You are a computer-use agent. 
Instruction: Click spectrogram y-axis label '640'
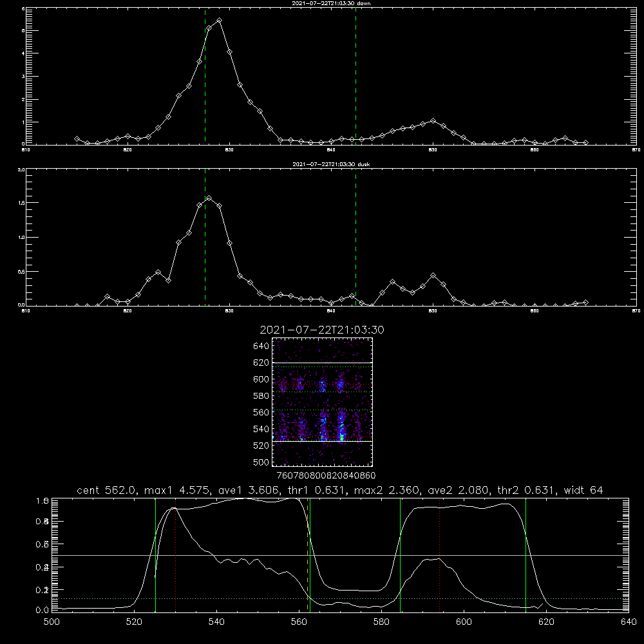tap(261, 346)
